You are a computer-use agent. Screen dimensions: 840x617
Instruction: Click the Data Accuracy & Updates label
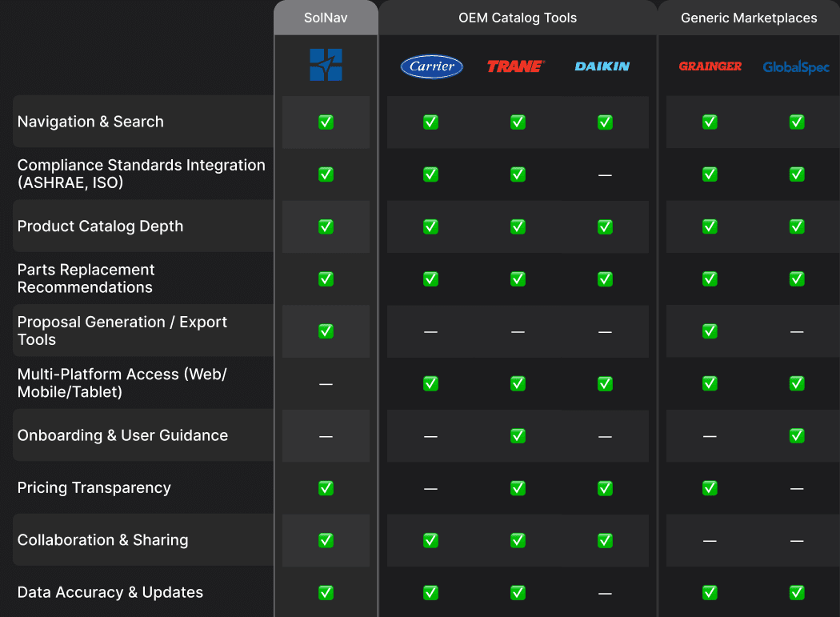tap(110, 592)
